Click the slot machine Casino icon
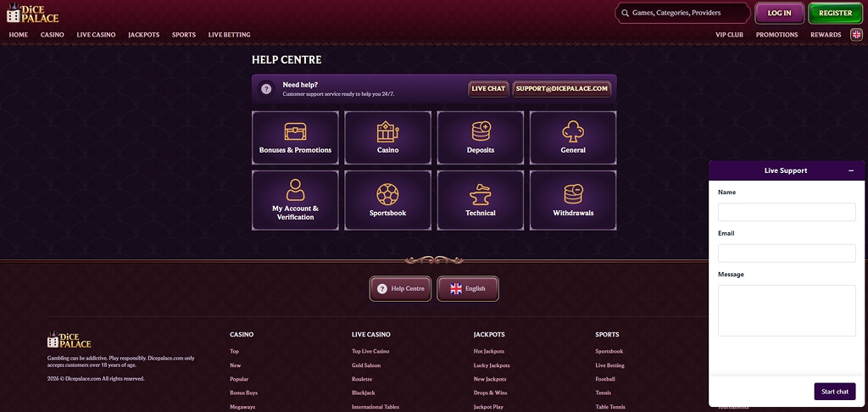The height and width of the screenshot is (412, 868). (387, 131)
